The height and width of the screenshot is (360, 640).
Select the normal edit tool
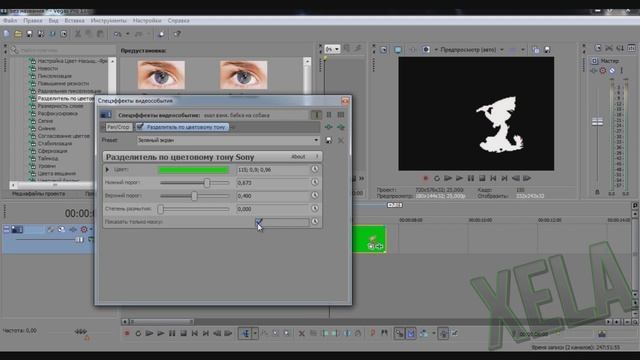click(245, 333)
